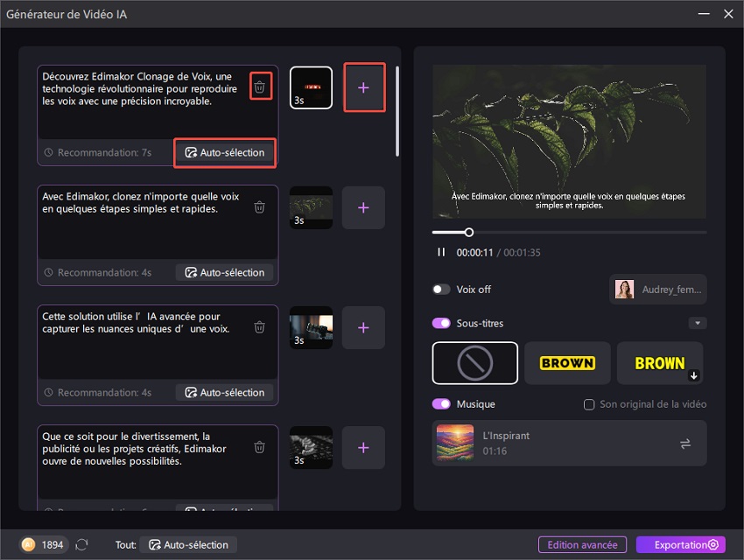Click the refresh credits icon beside 1894
The image size is (744, 560).
81,545
